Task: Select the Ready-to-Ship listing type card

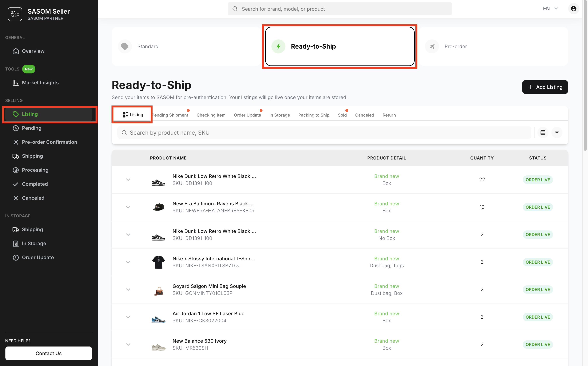Action: [x=339, y=46]
